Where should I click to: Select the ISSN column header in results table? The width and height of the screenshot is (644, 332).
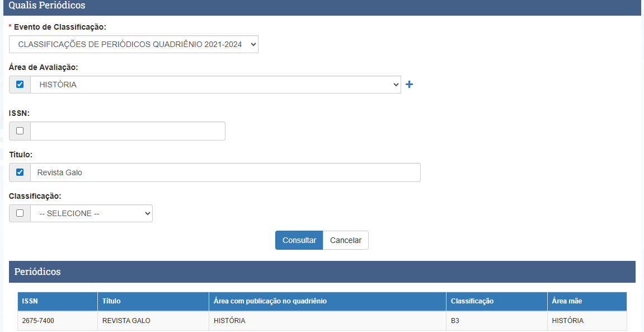(30, 301)
